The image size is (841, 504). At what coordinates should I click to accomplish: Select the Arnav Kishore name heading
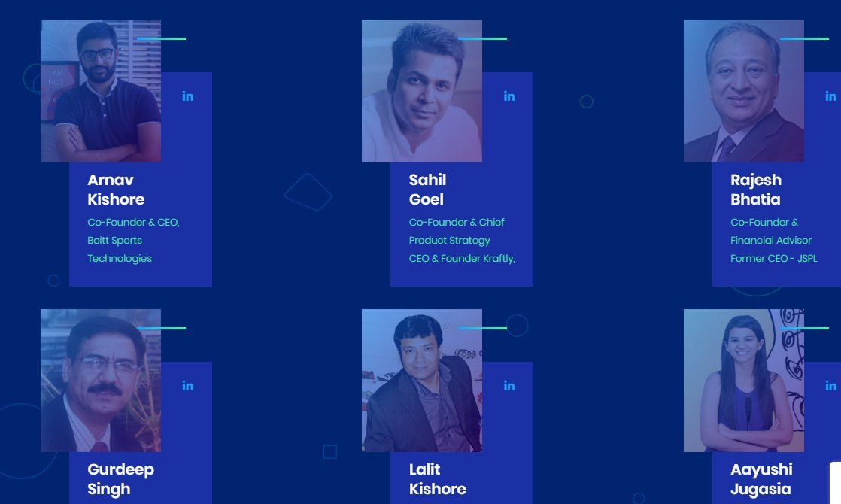point(116,190)
